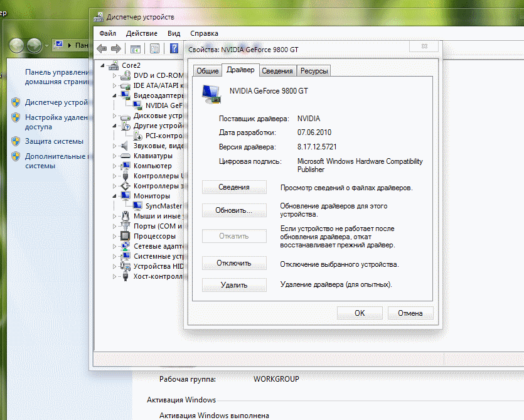Select the Системные устройства icon

[126, 256]
